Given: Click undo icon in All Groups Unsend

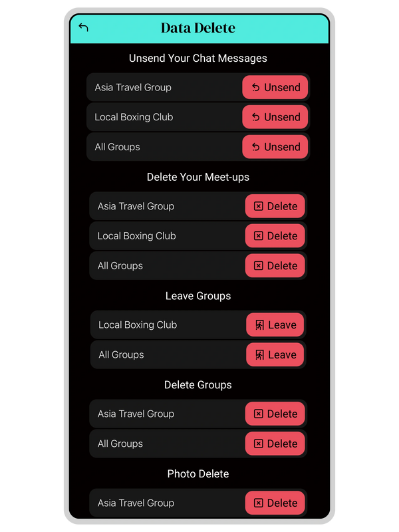Looking at the screenshot, I should click(x=256, y=147).
